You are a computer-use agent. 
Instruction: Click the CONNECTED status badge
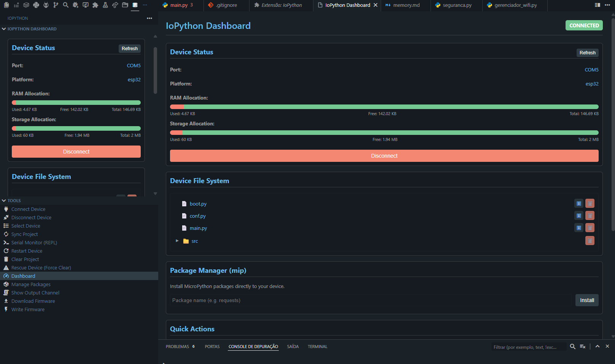click(x=584, y=25)
